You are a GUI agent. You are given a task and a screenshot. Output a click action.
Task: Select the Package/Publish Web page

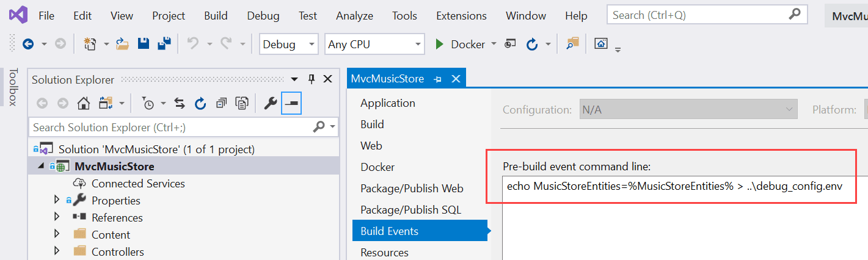tap(412, 188)
